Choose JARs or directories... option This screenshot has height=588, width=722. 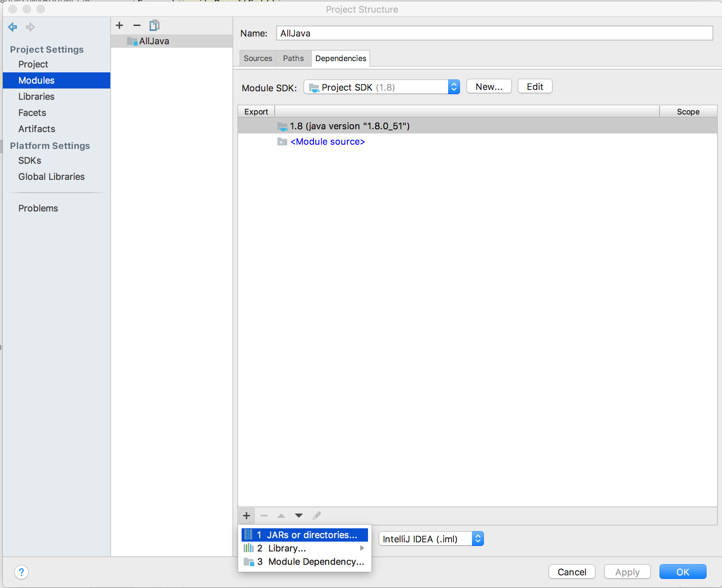point(305,535)
